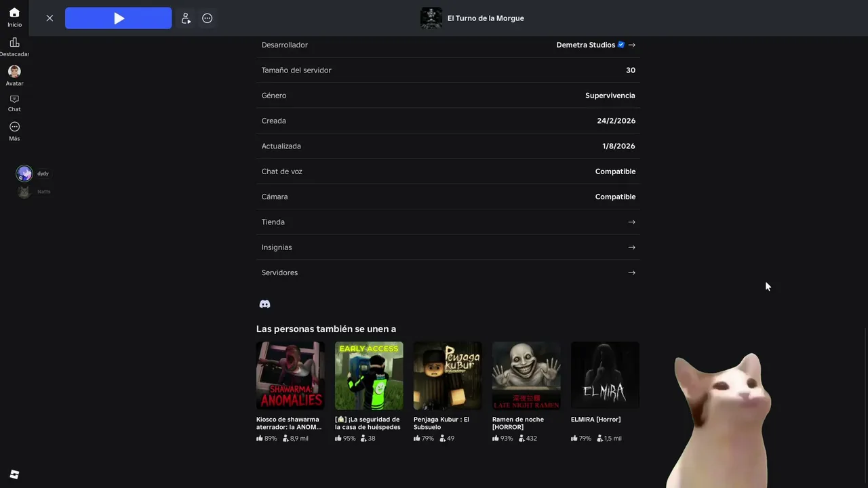Click the title Penjaga Kubur : El Subsuelo
Viewport: 868px width, 488px height.
point(441,424)
